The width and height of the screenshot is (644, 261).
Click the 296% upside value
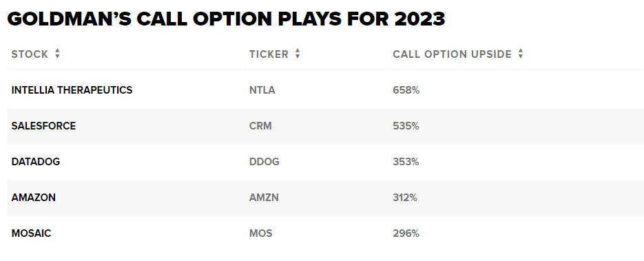coord(406,233)
